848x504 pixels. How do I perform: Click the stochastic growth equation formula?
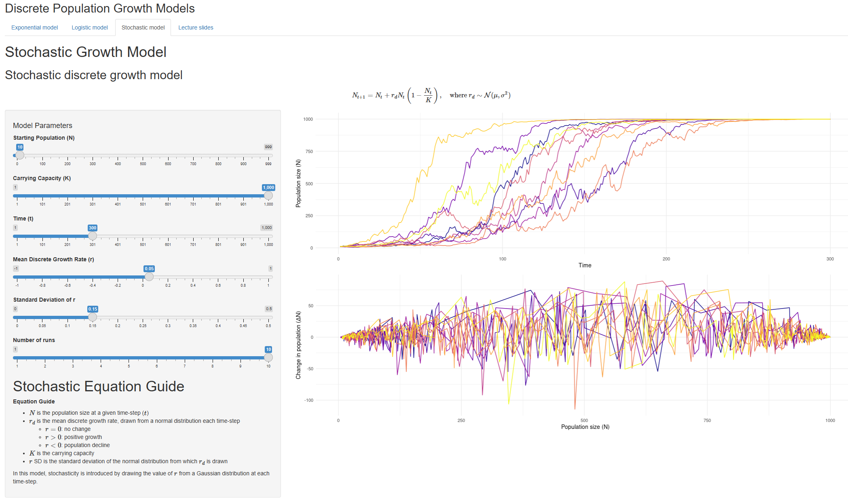pos(431,95)
